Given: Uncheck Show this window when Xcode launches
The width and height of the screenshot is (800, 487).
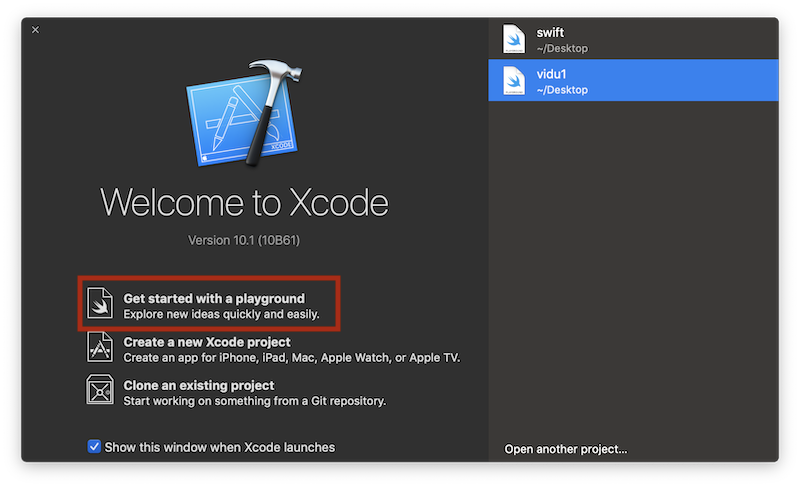Looking at the screenshot, I should click(94, 447).
